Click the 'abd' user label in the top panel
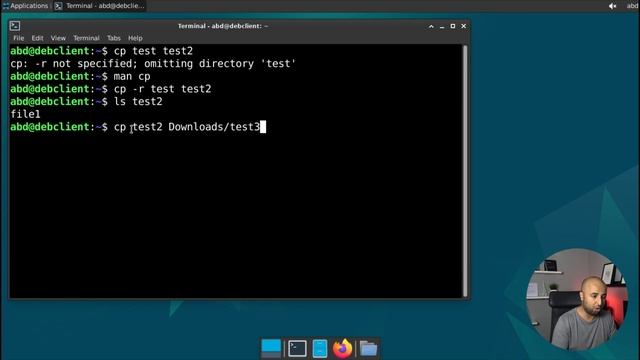Image resolution: width=640 pixels, height=360 pixels. [632, 6]
